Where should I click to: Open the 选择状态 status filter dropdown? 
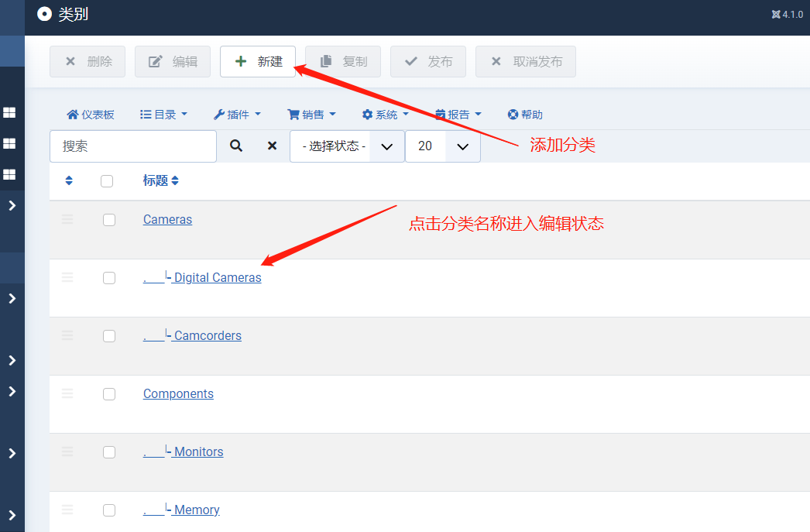[347, 146]
